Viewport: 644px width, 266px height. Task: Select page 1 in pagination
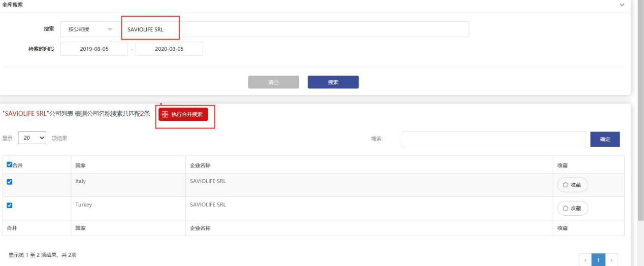599,260
